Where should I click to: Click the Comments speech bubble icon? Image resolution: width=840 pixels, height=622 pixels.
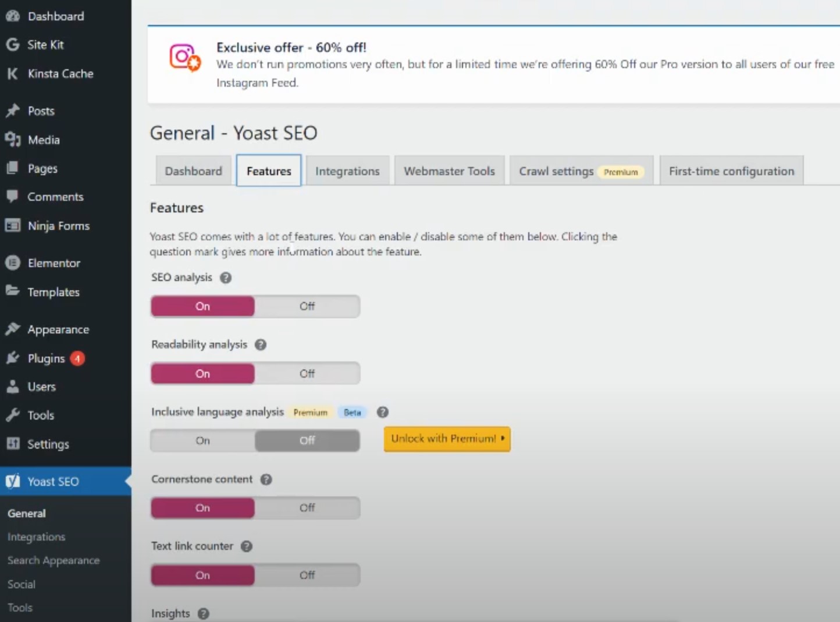(x=13, y=197)
